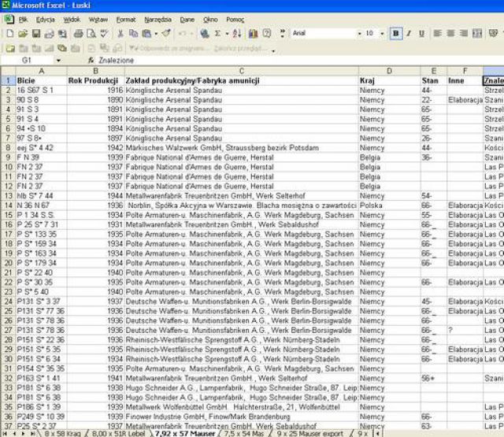
Task: Open the Wstaw menu
Action: [x=98, y=20]
